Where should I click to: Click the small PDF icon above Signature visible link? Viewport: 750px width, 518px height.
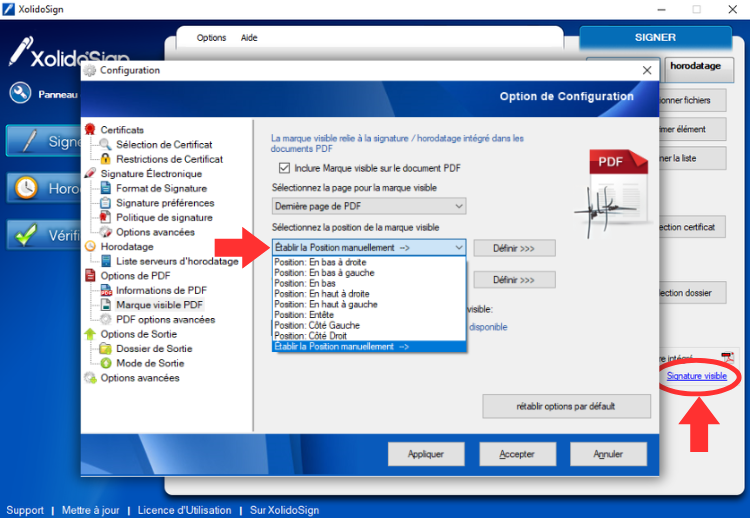point(728,357)
